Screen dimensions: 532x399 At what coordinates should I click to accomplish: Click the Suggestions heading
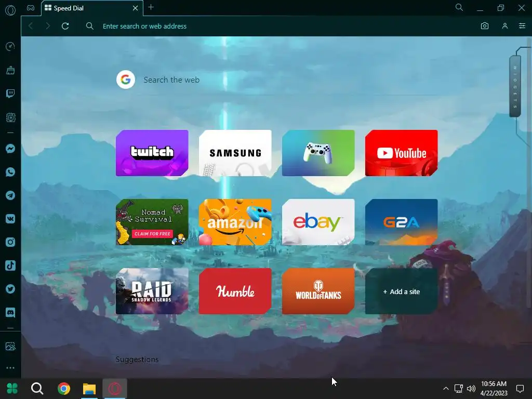pos(137,360)
